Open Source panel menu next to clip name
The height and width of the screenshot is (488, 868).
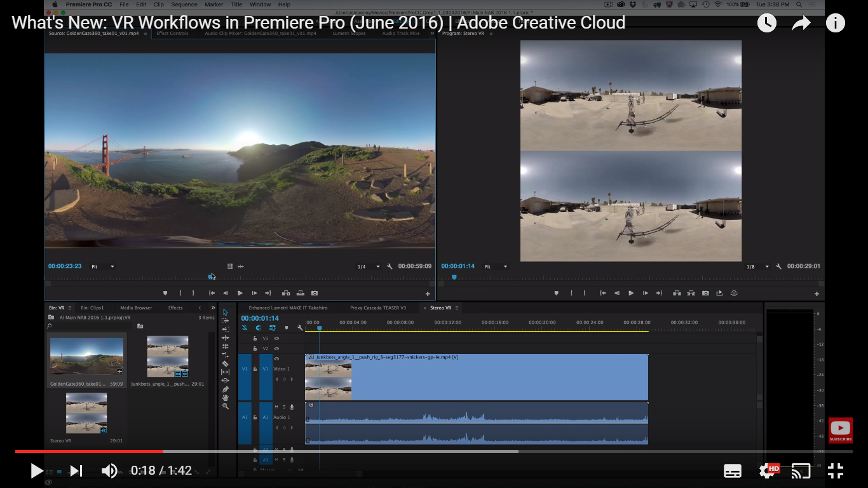coord(146,33)
